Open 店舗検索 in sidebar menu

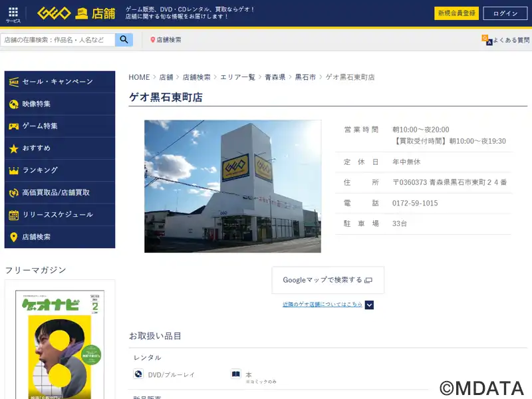click(60, 237)
